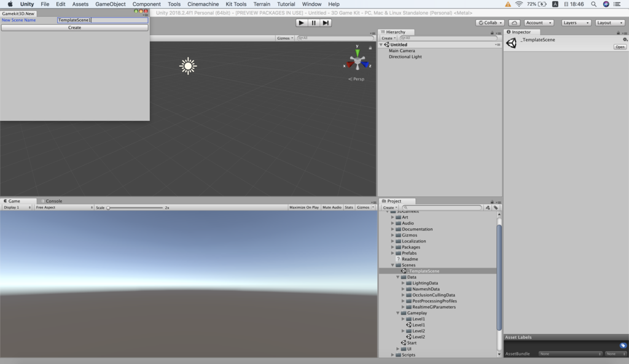Select Main Camera in the Hierarchy

402,50
